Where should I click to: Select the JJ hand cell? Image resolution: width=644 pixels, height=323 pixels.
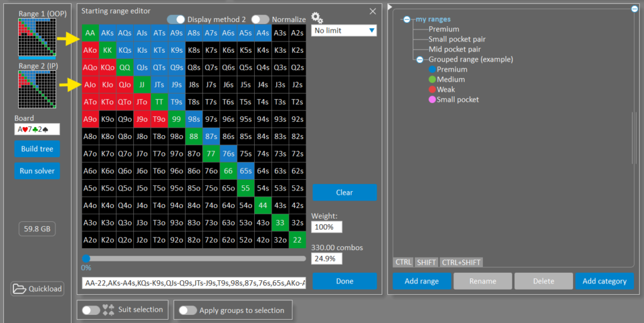point(142,85)
